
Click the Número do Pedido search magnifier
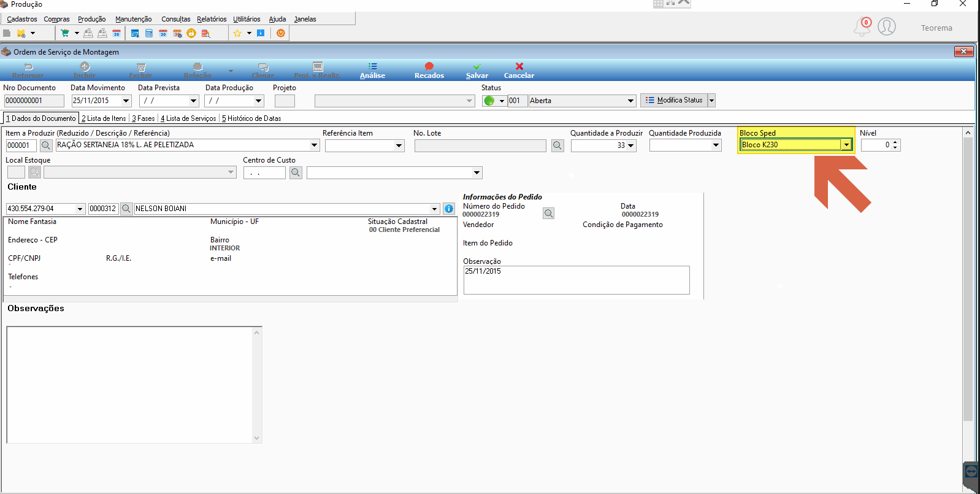(x=548, y=213)
